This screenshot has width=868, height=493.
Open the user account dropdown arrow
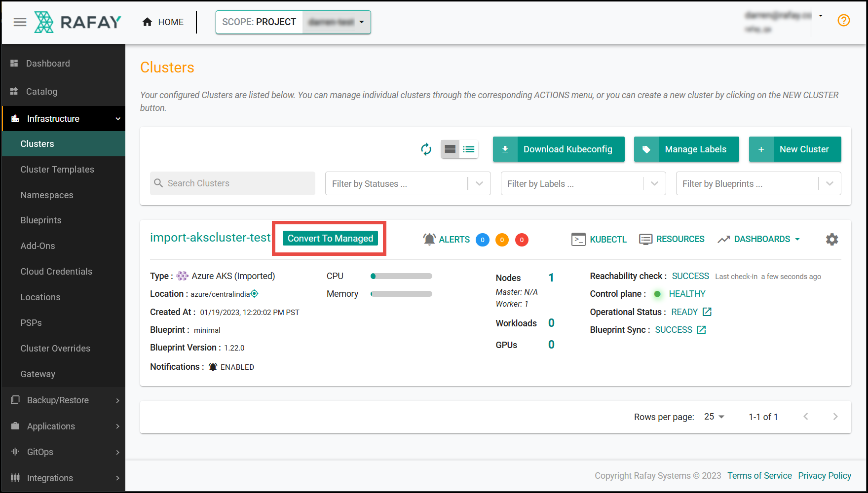click(821, 15)
